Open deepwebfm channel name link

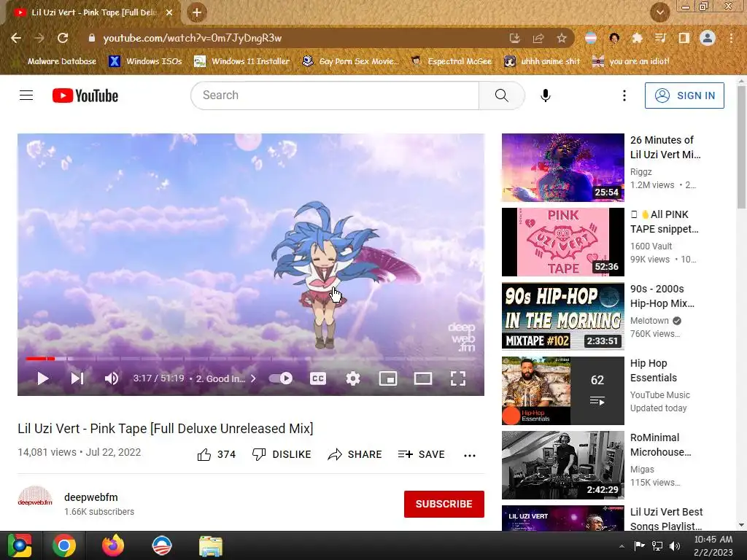91,497
